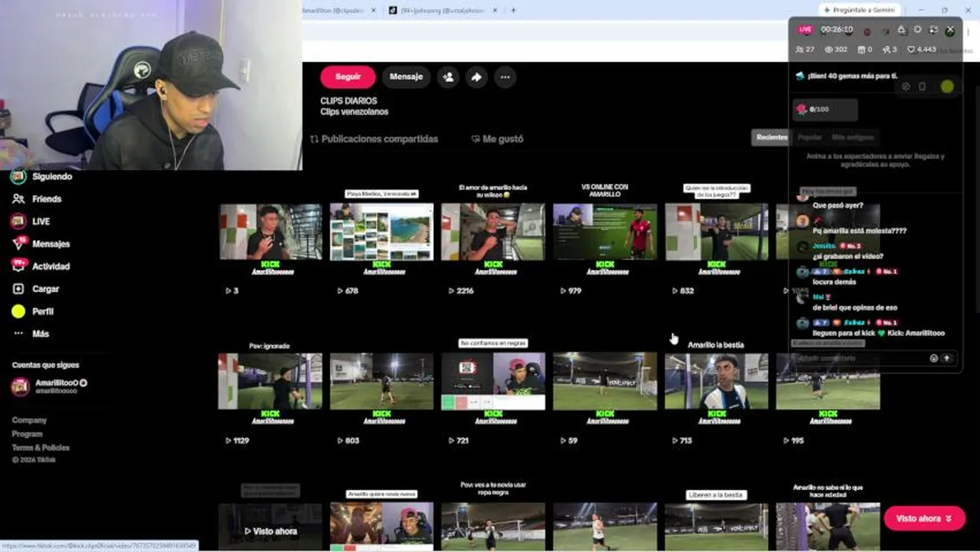This screenshot has width=980, height=552.
Task: Click the share arrow icon on the profile
Action: (476, 77)
